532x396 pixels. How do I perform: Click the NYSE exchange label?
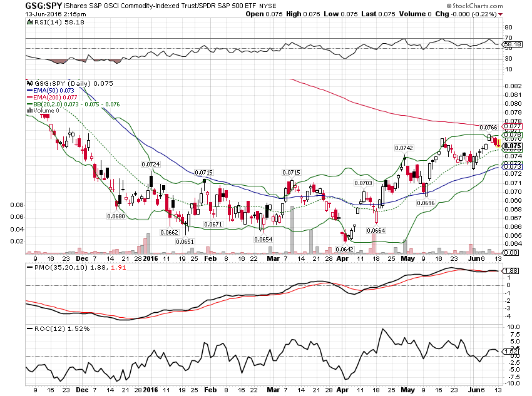click(x=268, y=6)
